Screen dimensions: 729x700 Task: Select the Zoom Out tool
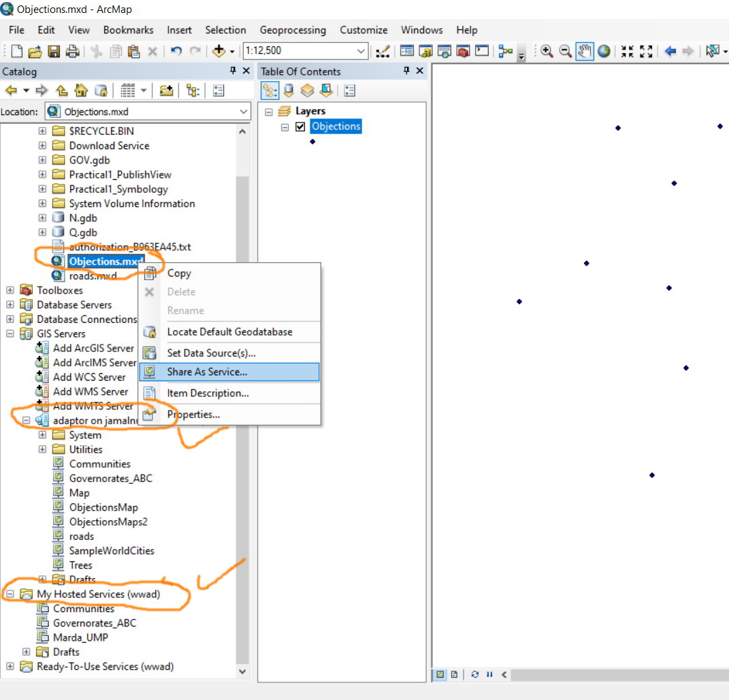(566, 51)
